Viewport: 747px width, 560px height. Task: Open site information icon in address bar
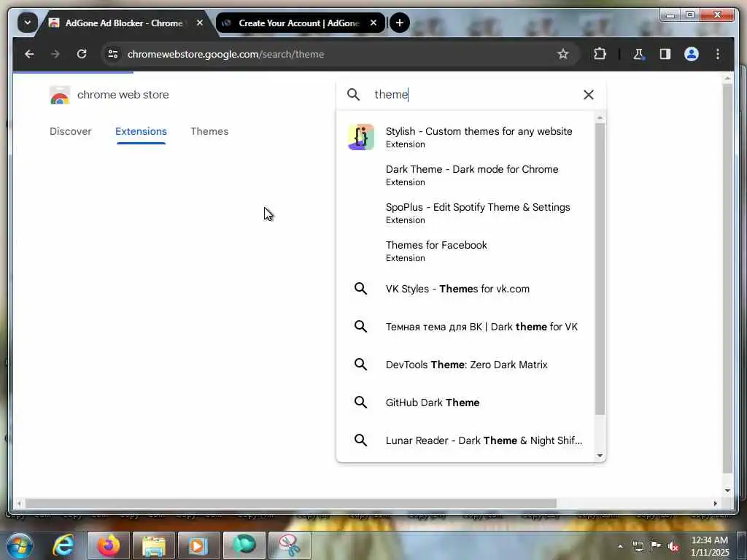click(113, 54)
